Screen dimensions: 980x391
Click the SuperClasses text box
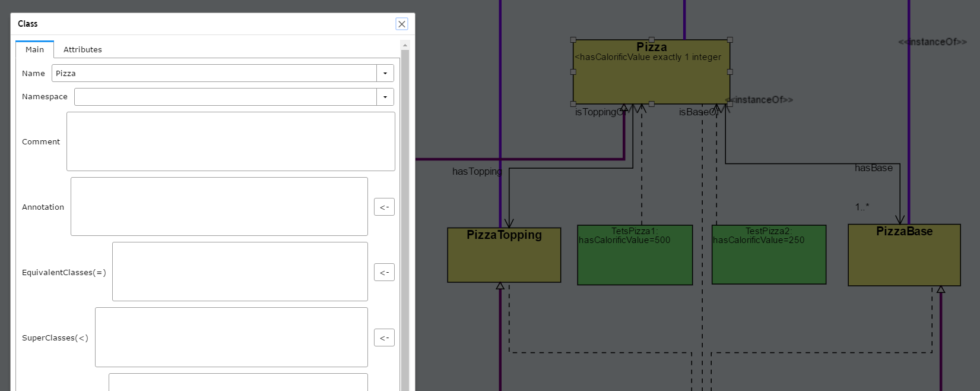231,337
